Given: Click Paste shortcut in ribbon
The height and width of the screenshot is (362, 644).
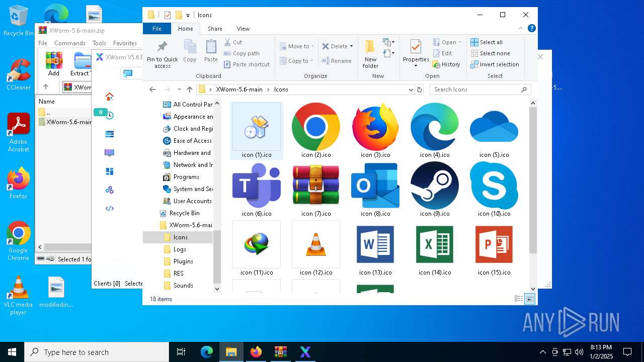Looking at the screenshot, I should tap(247, 64).
